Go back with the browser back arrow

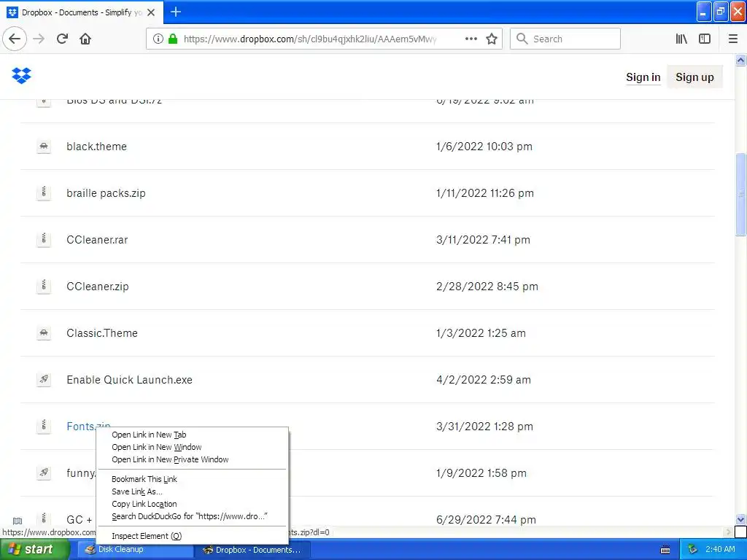[x=15, y=39]
